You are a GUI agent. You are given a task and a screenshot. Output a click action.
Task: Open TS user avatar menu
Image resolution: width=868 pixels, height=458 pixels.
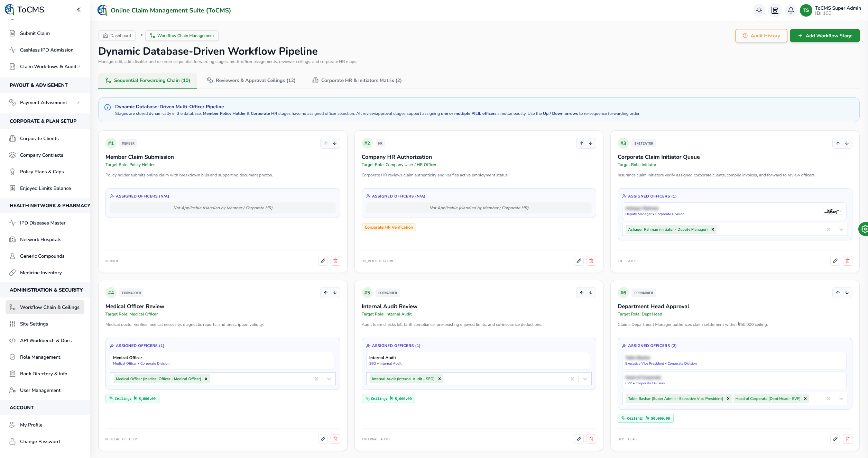coord(806,10)
